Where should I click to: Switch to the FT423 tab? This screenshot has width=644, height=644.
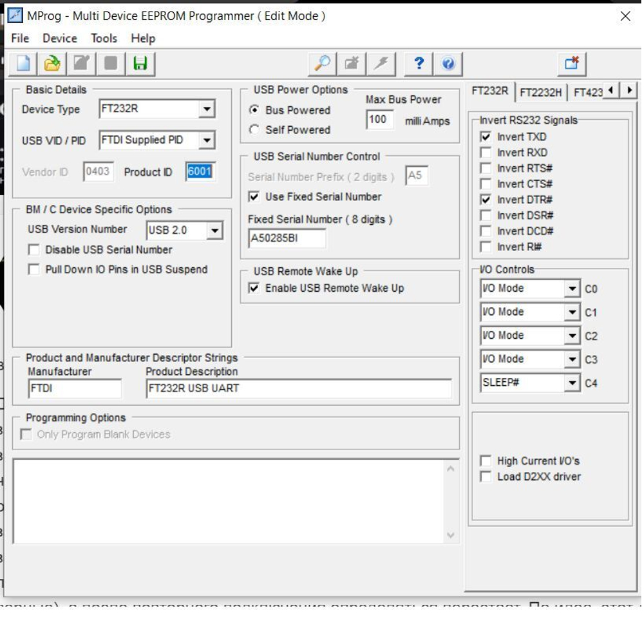587,92
